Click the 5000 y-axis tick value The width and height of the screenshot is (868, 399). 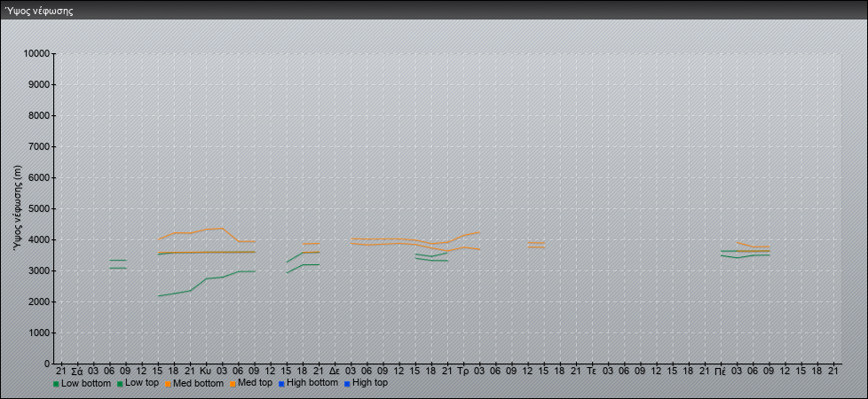pos(39,208)
